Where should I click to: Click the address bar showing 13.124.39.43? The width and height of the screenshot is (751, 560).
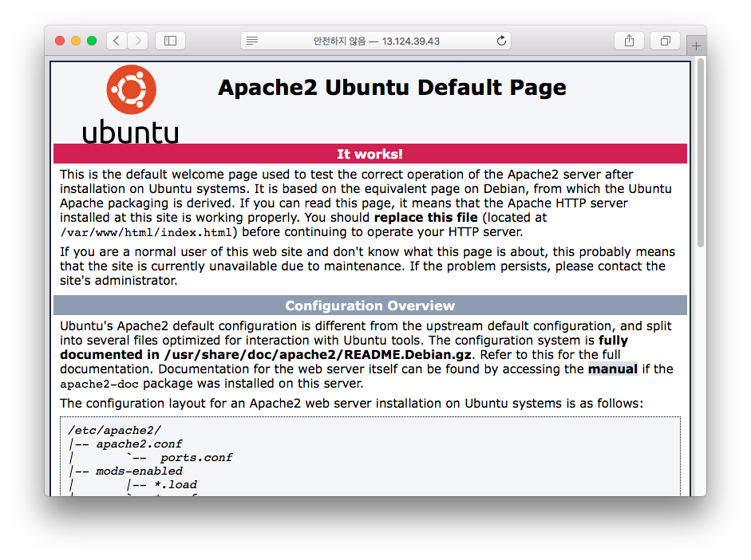pyautogui.click(x=375, y=41)
